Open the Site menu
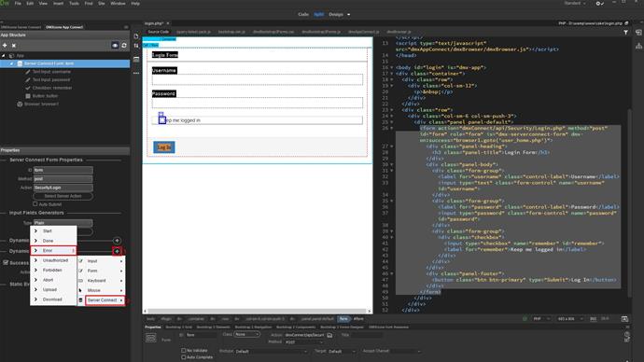 (x=102, y=4)
